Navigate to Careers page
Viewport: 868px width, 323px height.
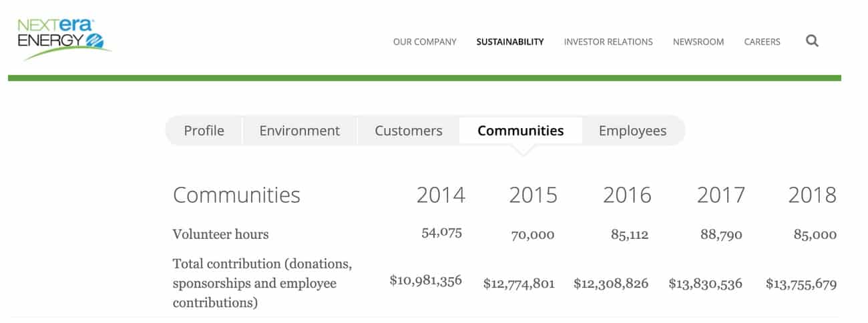(763, 41)
